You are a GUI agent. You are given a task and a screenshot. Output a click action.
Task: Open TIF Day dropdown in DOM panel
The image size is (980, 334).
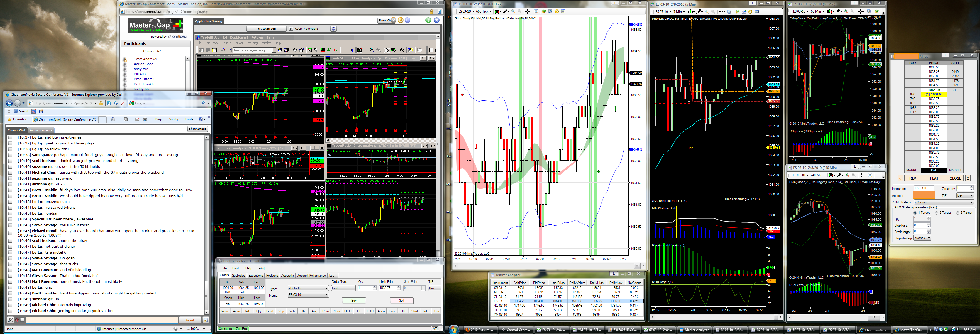(x=965, y=196)
